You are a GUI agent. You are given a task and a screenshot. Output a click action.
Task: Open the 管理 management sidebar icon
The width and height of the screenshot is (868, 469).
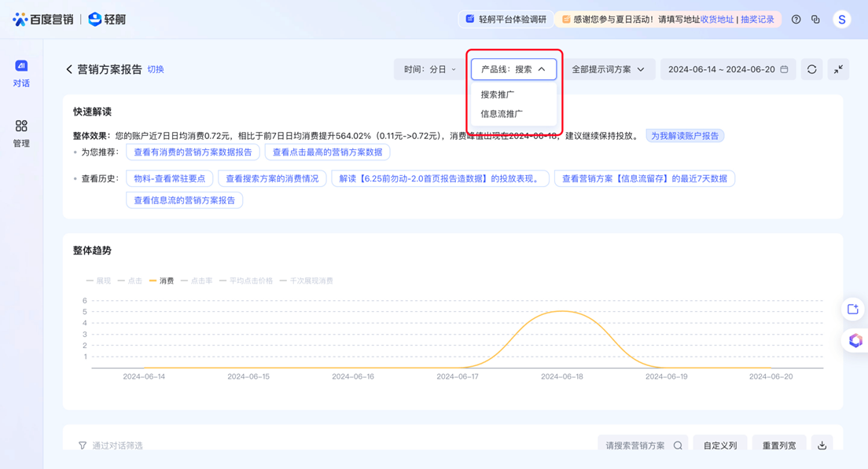click(x=21, y=133)
